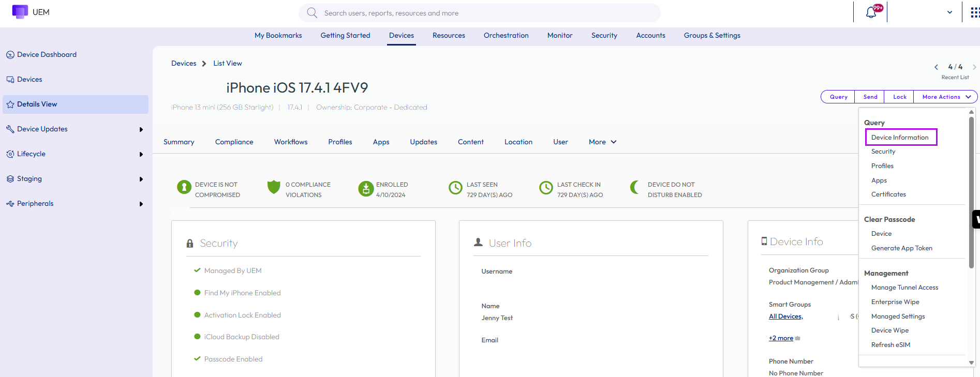This screenshot has width=980, height=377.
Task: Click the actions menu scroll up arrow
Action: point(971,112)
